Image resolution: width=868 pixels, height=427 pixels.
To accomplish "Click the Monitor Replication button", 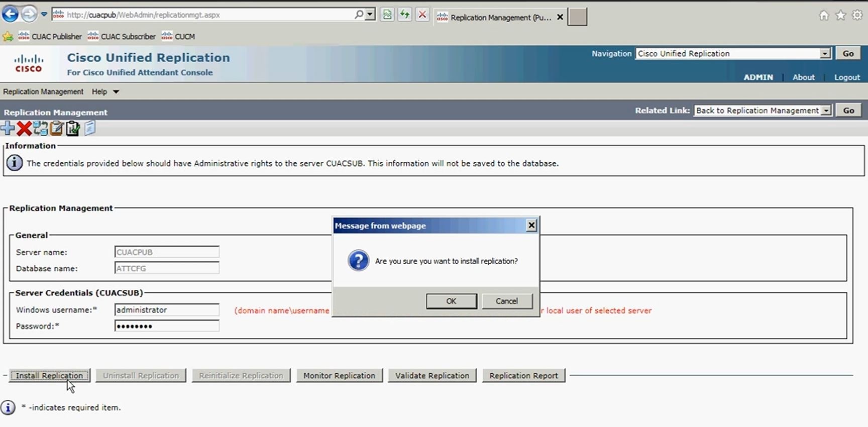I will [x=339, y=375].
